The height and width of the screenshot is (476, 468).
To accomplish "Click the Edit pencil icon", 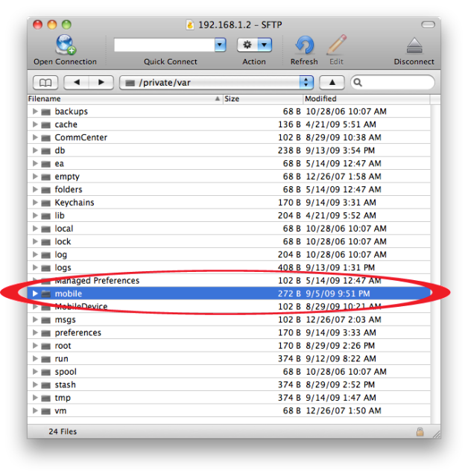I will [337, 45].
